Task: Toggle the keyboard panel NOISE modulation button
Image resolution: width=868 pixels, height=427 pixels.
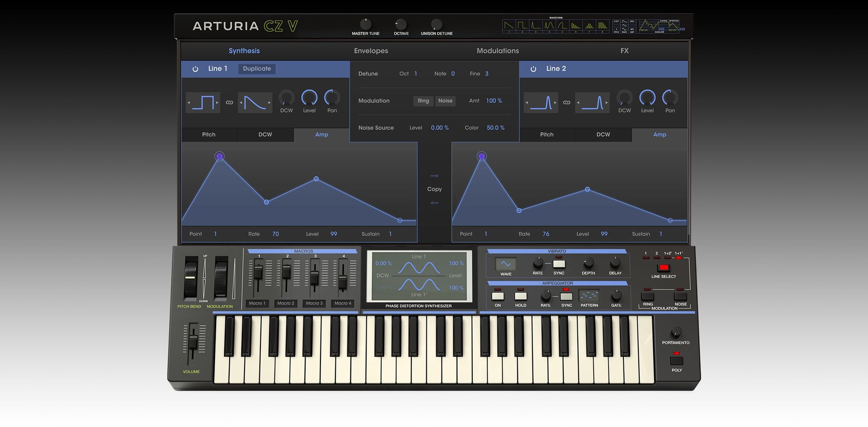Action: coord(680,297)
